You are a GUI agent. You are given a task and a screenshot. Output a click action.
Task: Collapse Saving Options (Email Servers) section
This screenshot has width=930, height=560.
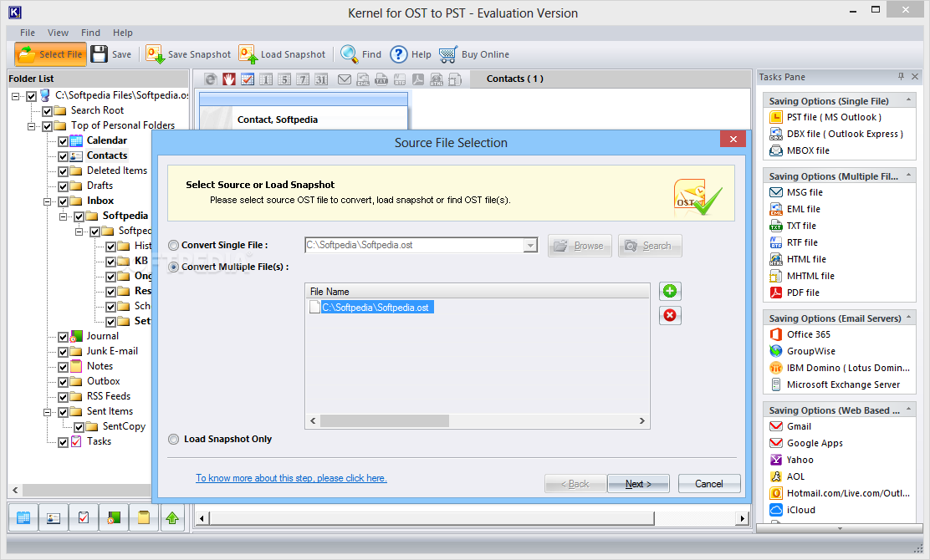pos(908,318)
